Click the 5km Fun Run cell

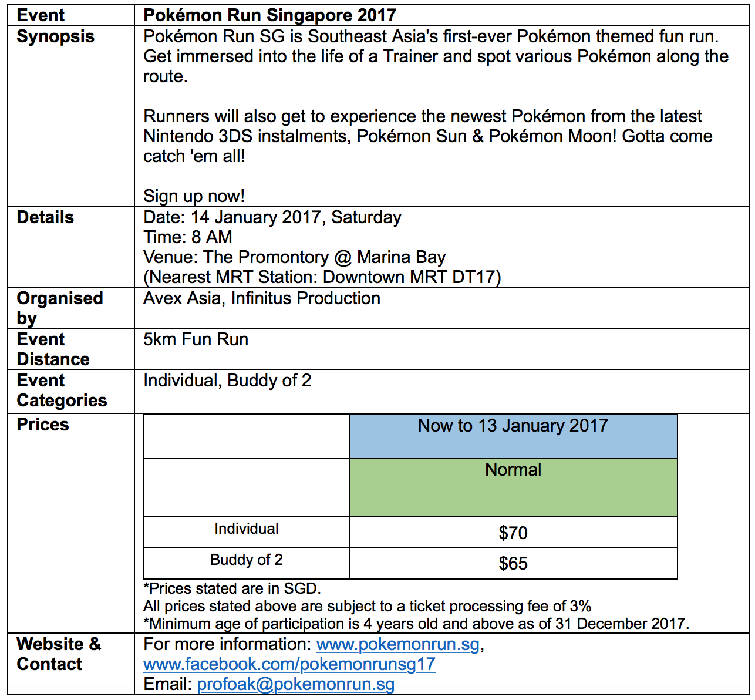point(196,339)
